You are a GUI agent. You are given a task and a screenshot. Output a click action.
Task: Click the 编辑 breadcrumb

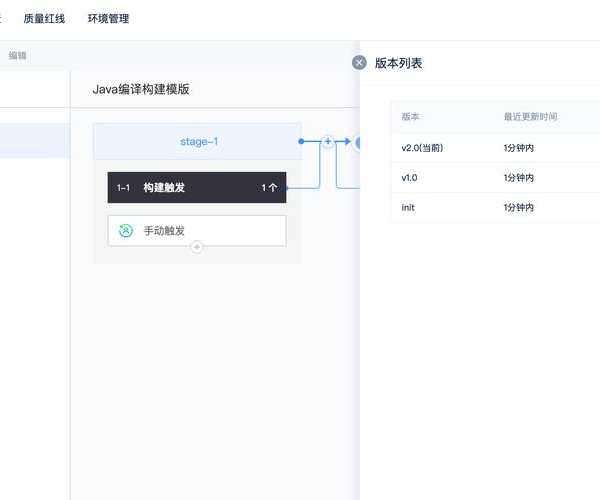[x=18, y=56]
